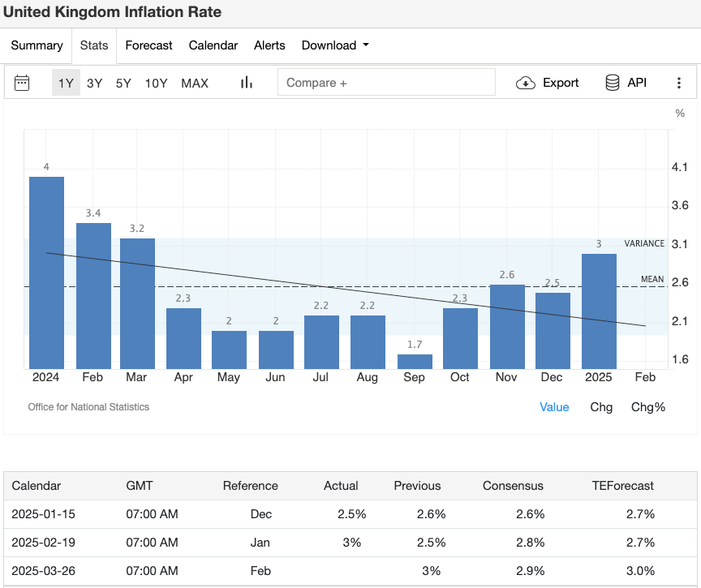
Task: Switch to the Forecast tab
Action: click(x=148, y=45)
